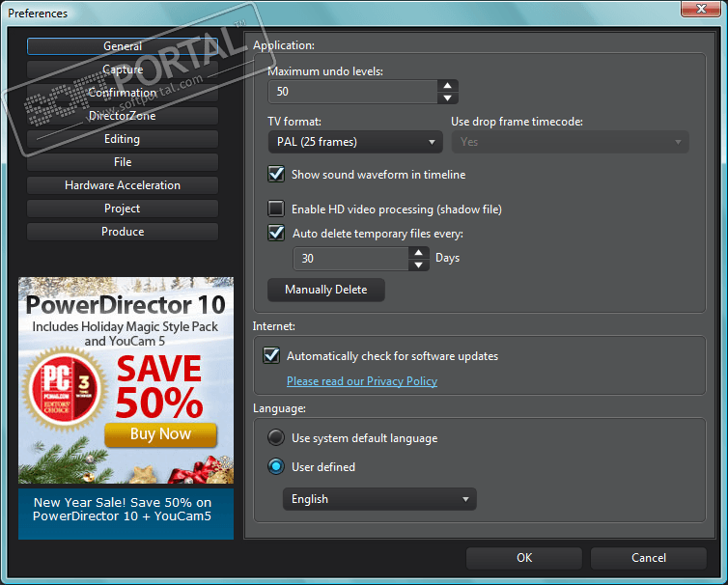728x585 pixels.
Task: Decrease auto delete days with down arrow
Action: coord(419,265)
